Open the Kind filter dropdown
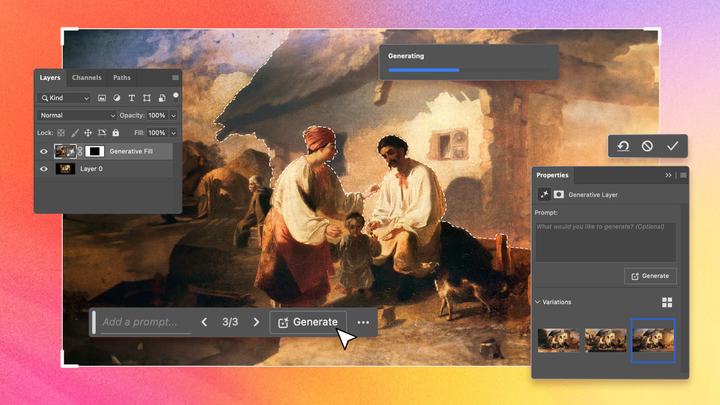This screenshot has height=405, width=720. (64, 98)
